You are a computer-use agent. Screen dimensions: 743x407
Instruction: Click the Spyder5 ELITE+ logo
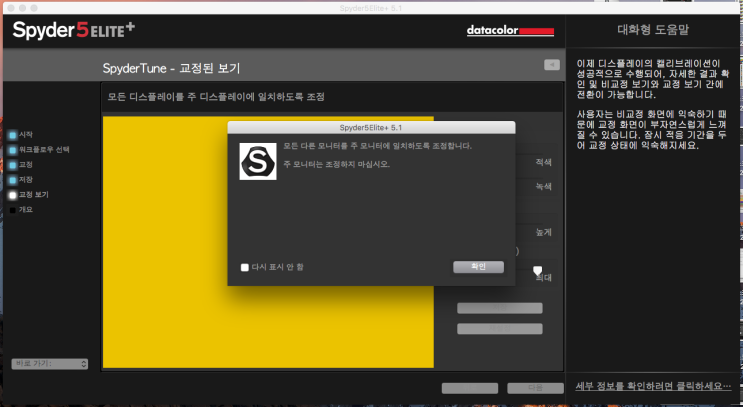tap(73, 30)
